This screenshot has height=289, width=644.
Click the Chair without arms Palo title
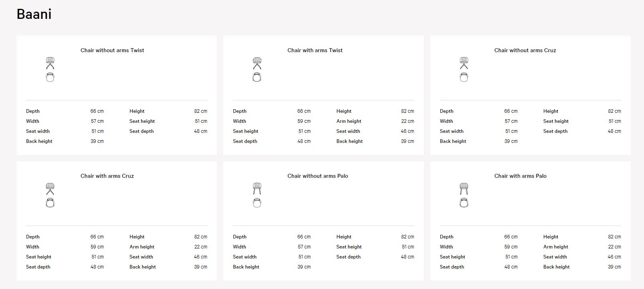tap(318, 176)
